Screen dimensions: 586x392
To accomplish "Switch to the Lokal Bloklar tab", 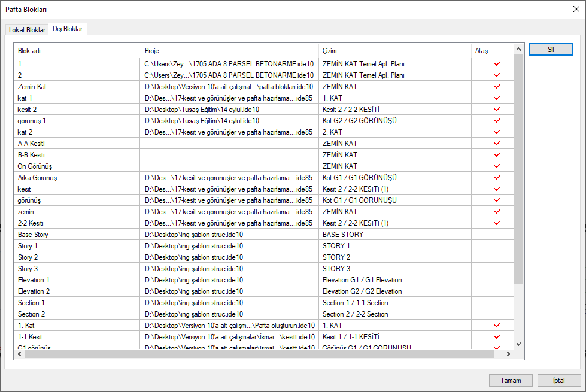I will (x=27, y=30).
